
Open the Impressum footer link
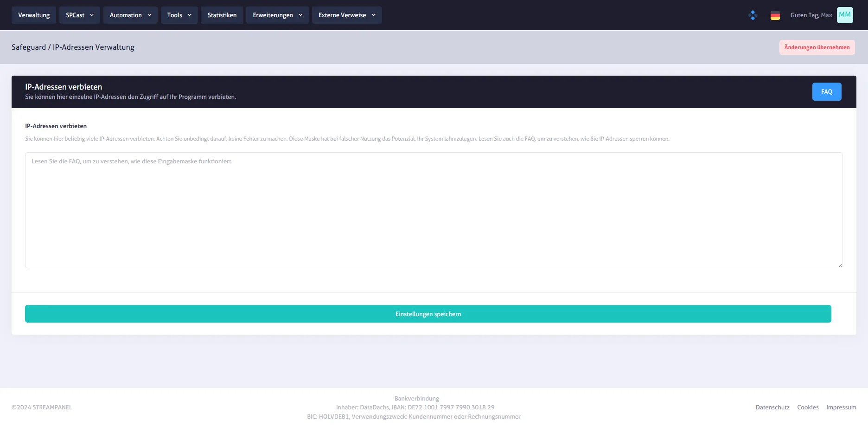(x=841, y=408)
